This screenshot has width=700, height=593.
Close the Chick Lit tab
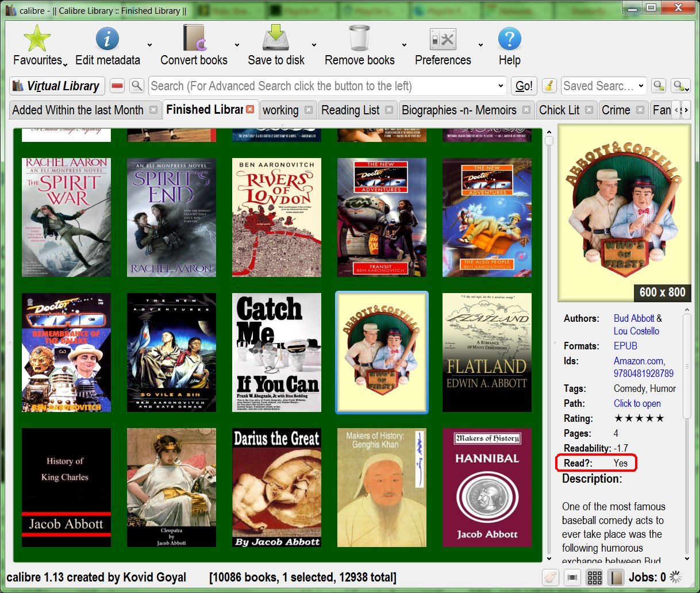pyautogui.click(x=589, y=110)
